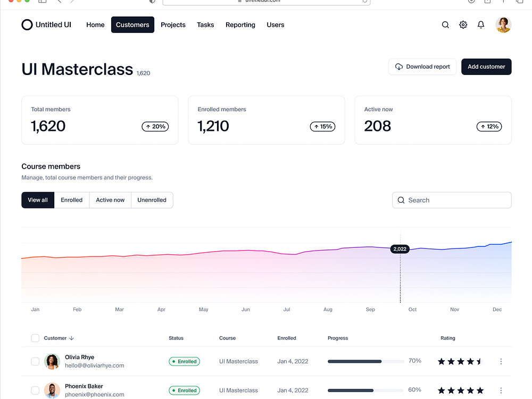Navigate to the Reporting tab
The height and width of the screenshot is (399, 532).
click(x=240, y=24)
